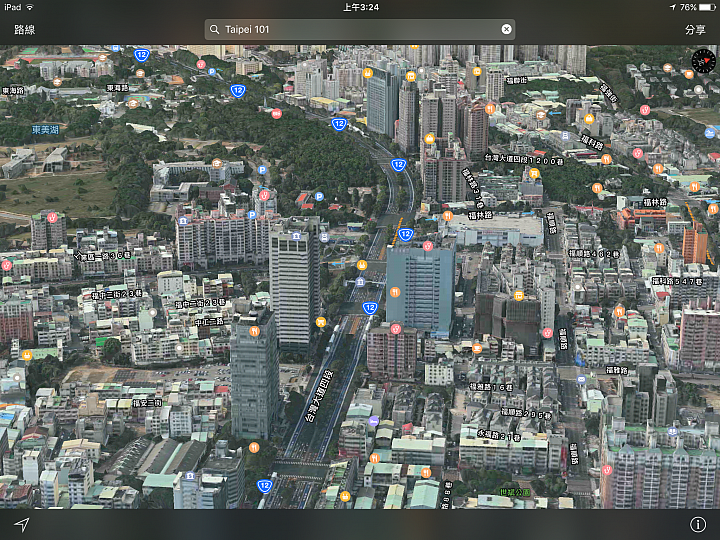Select the blue swimming pool icon
The width and height of the screenshot is (720, 540).
710,134
